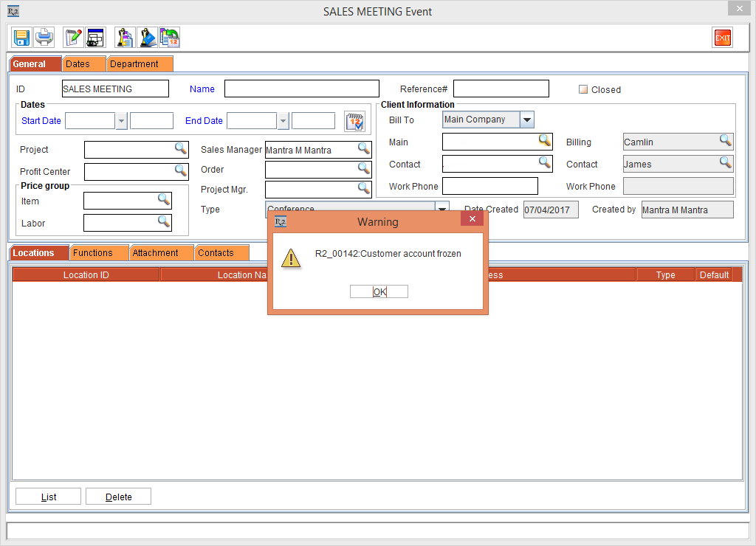Open the End Date dropdown arrow
The width and height of the screenshot is (756, 546).
tap(283, 121)
